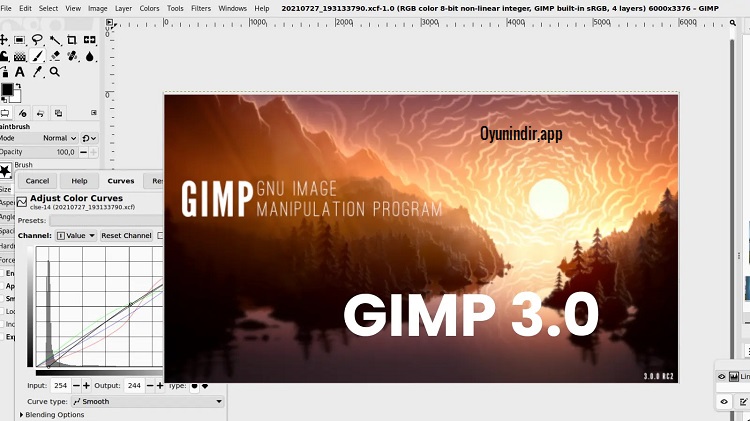
Task: Select the Color Picker eyedropper tool
Action: click(x=37, y=72)
